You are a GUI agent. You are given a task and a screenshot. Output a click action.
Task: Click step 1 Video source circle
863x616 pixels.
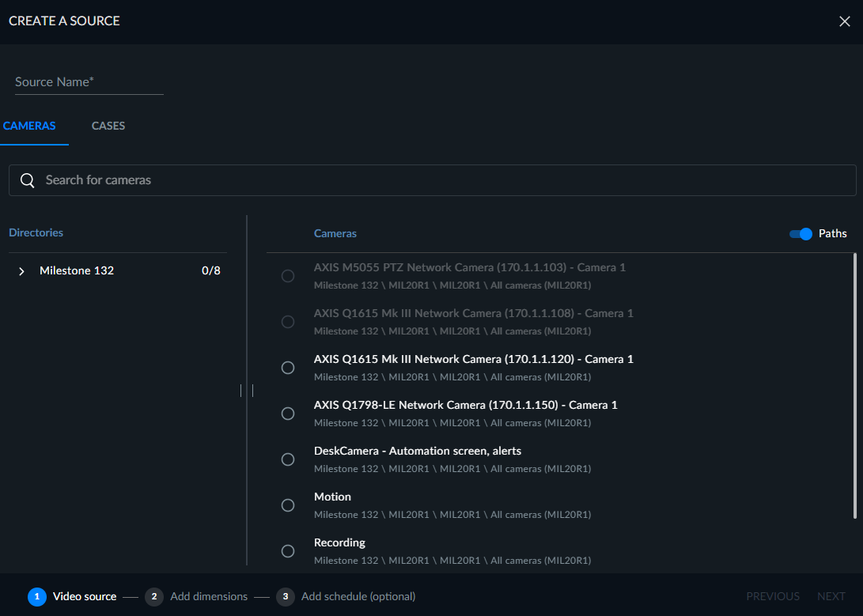pyautogui.click(x=37, y=597)
